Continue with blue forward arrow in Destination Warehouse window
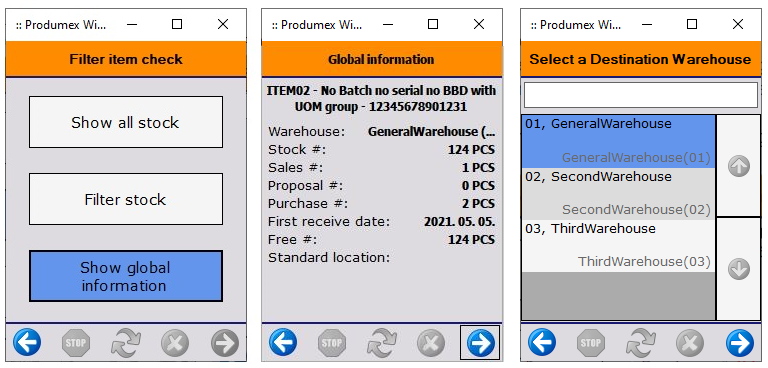Image resolution: width=768 pixels, height=368 pixels. (740, 343)
